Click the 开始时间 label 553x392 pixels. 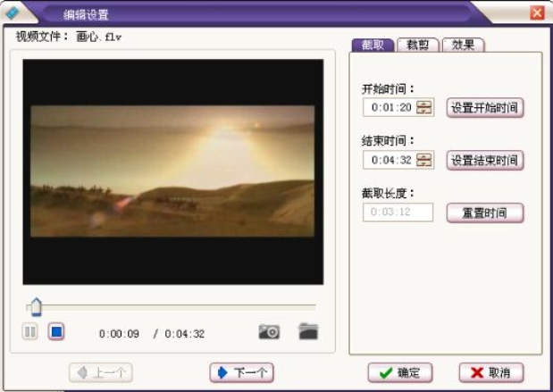tap(388, 88)
